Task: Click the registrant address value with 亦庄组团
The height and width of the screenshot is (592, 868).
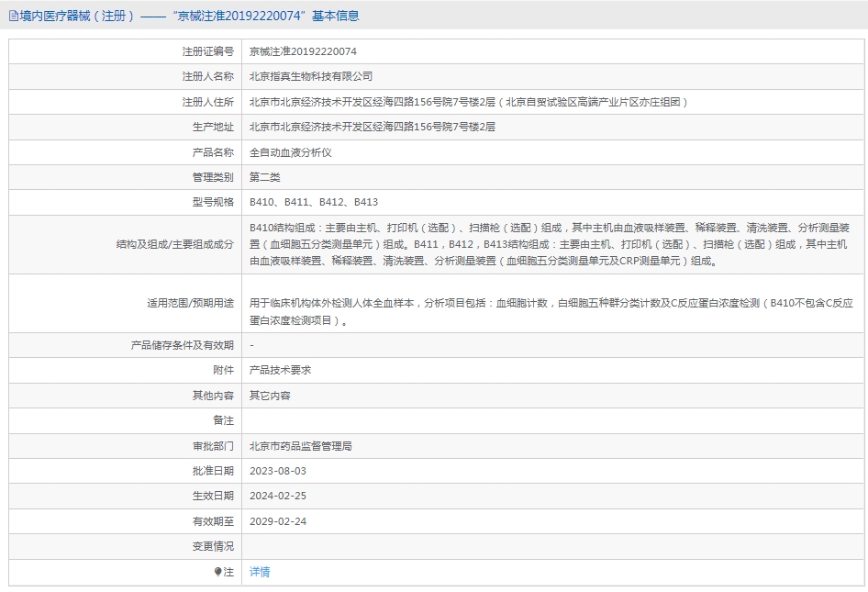Action: (468, 102)
